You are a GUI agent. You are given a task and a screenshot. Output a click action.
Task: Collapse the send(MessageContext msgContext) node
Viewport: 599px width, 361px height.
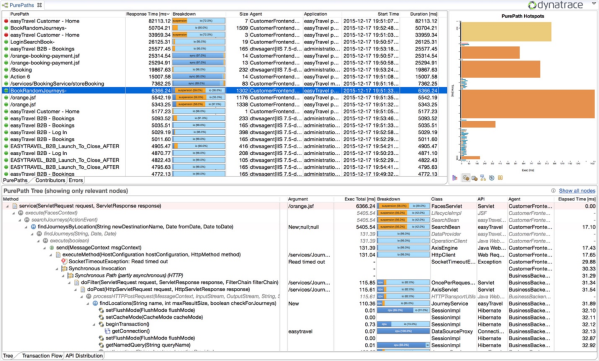pos(45,248)
